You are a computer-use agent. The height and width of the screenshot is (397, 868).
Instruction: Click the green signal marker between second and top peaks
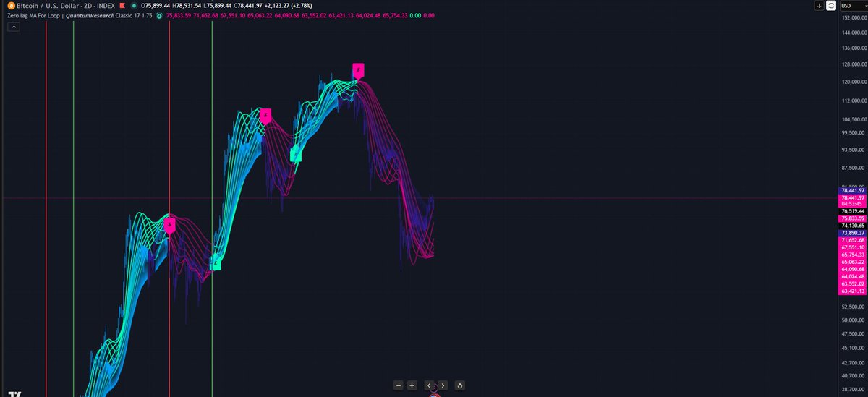[295, 154]
